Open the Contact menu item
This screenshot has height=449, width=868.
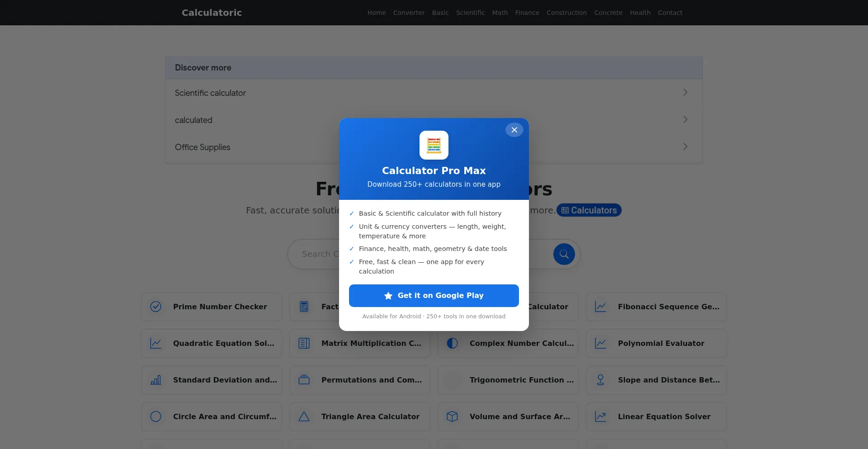[670, 13]
